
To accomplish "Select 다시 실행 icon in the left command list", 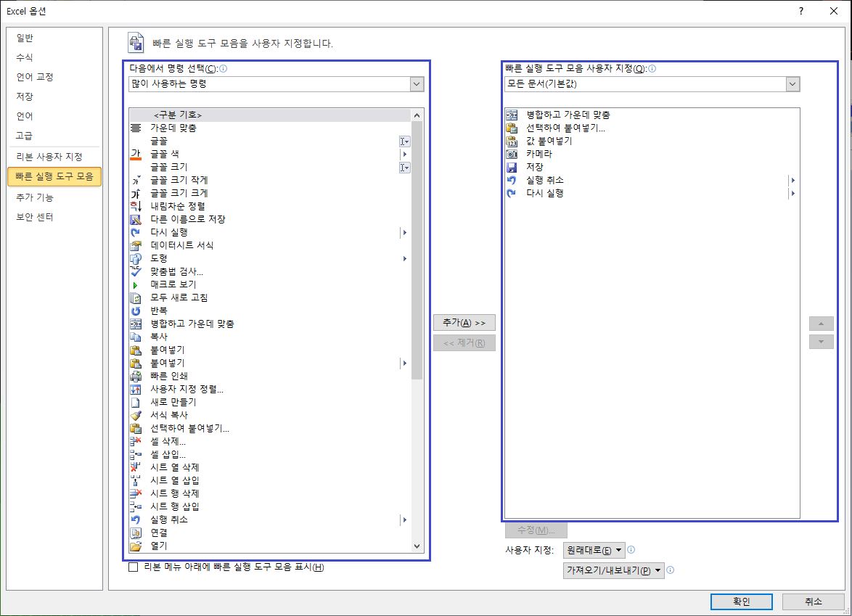I will pos(136,232).
